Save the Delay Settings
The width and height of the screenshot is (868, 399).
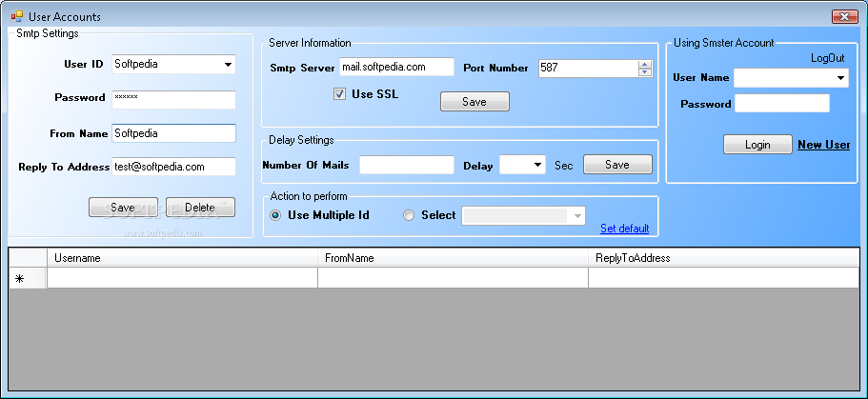tap(617, 165)
